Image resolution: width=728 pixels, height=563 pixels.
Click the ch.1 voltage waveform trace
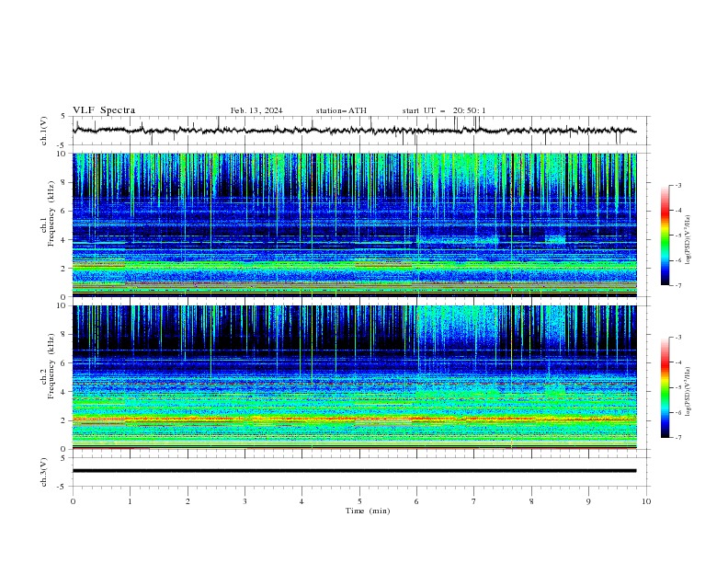point(354,131)
